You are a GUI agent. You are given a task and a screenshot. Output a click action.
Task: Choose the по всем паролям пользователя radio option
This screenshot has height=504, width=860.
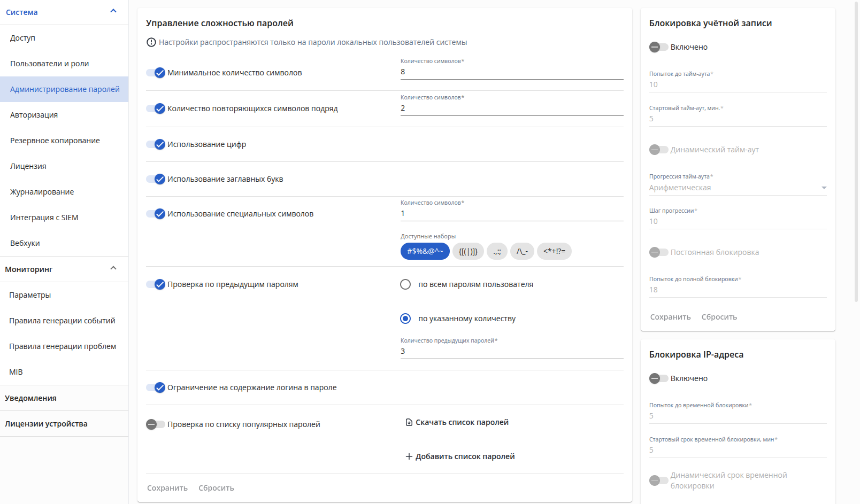[x=405, y=284]
